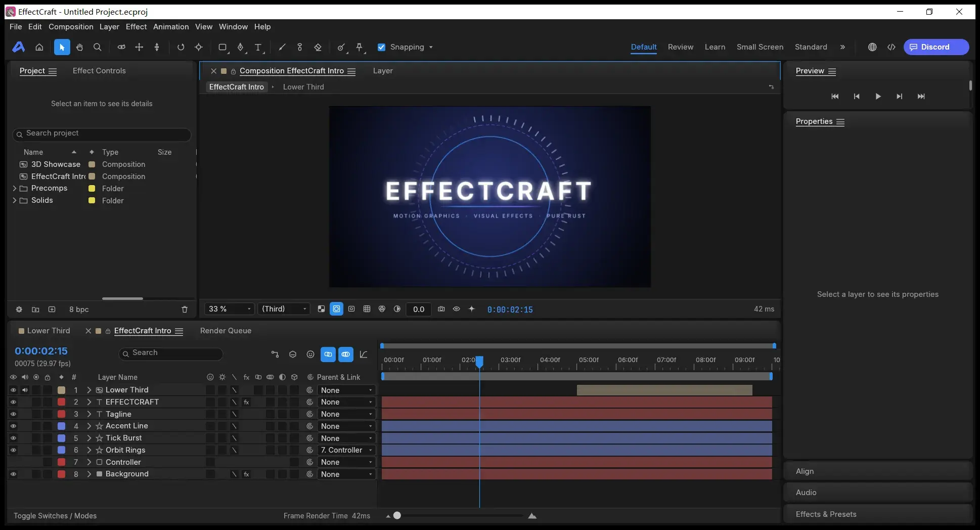Toggle the transparency grid button in viewer
This screenshot has height=530, width=980.
click(x=321, y=309)
